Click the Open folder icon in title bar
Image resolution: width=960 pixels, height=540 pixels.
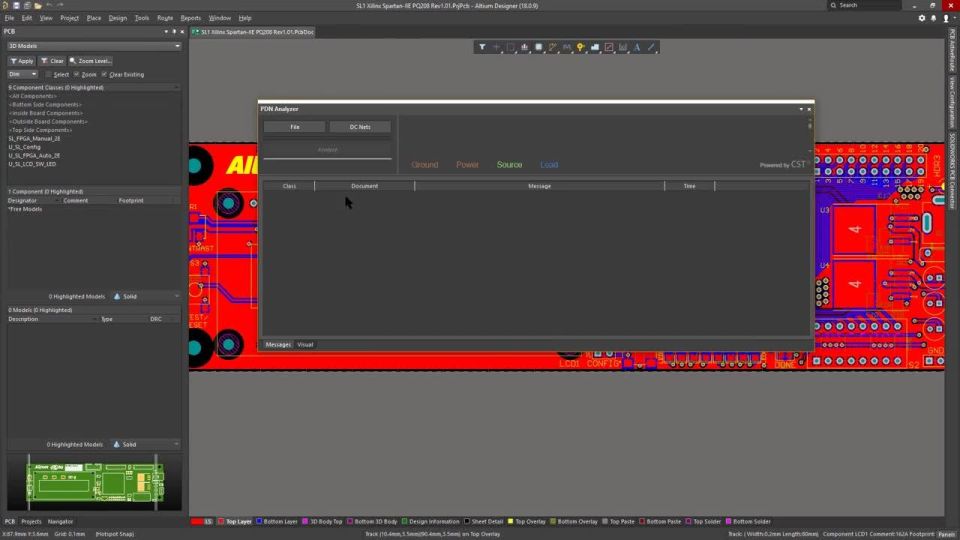[x=37, y=6]
